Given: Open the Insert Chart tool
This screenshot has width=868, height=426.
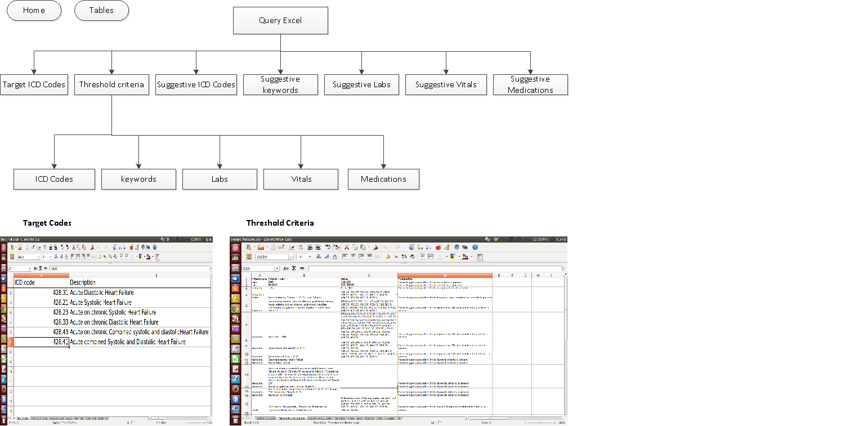Looking at the screenshot, I should pos(438,246).
